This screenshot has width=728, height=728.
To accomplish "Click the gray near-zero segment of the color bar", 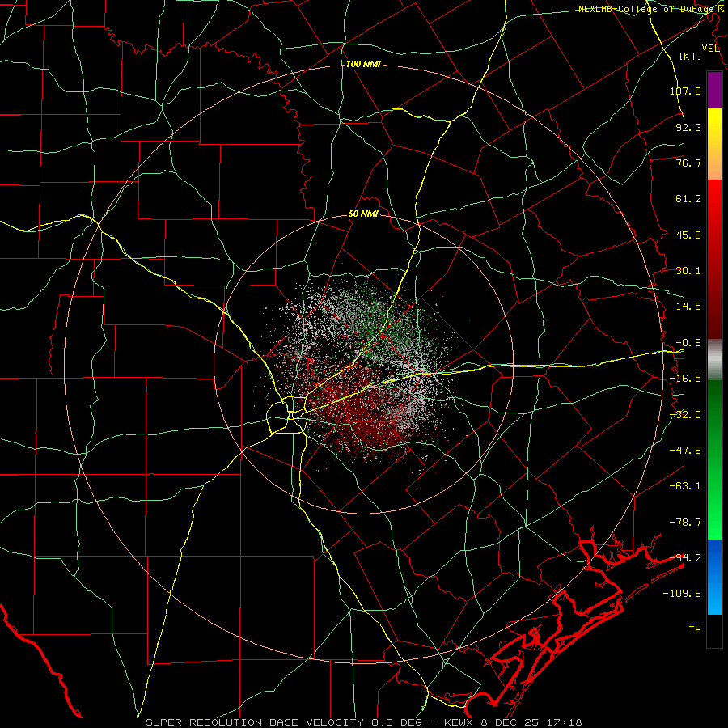I will (714, 360).
